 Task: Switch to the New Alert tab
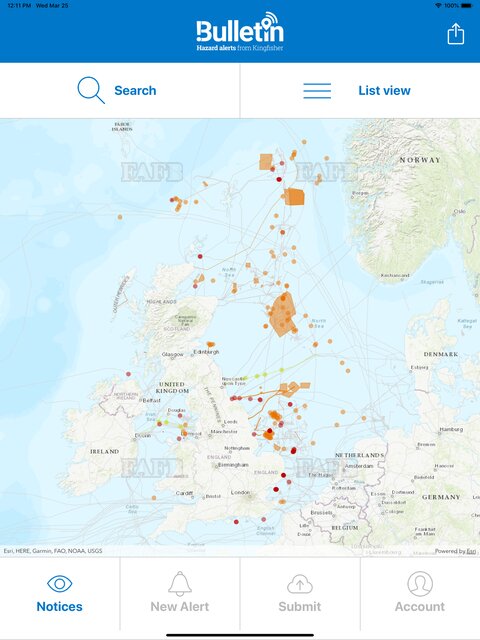[x=180, y=594]
